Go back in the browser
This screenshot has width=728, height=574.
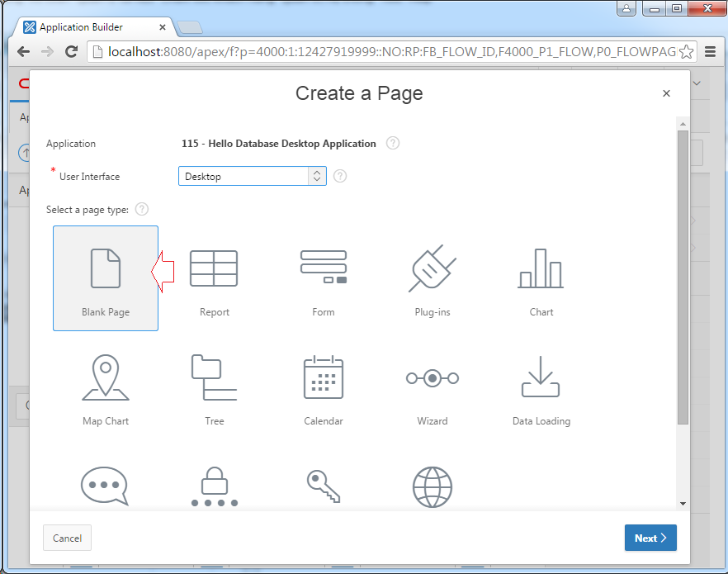(x=23, y=51)
